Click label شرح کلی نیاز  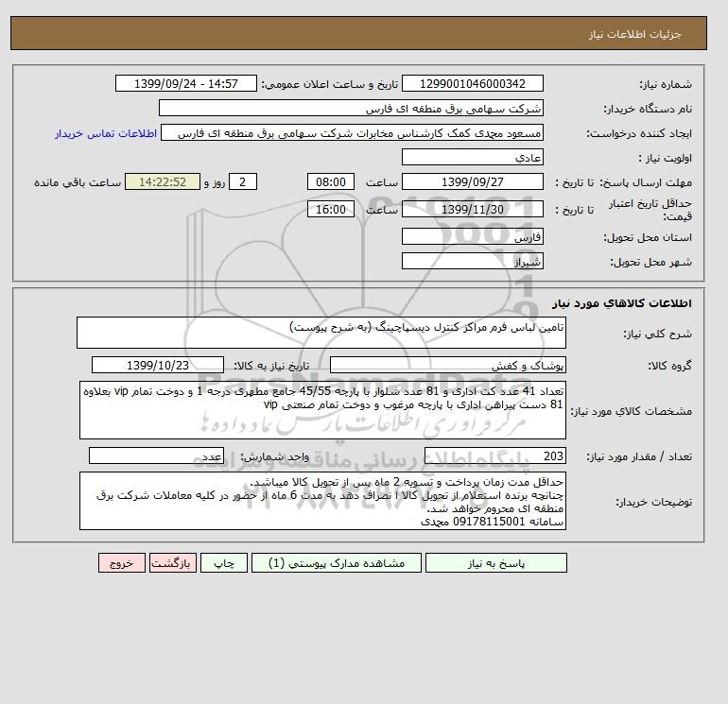pos(657,334)
